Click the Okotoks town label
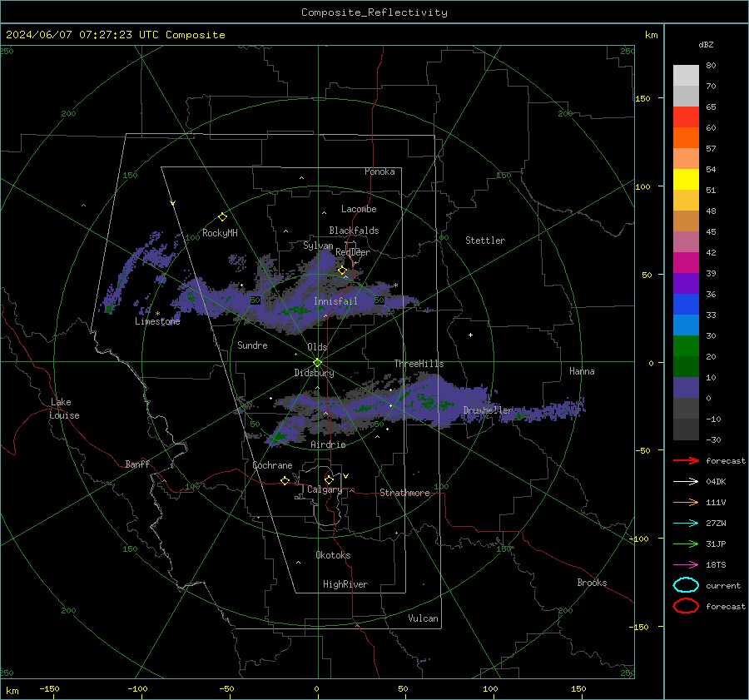749x700 pixels. point(333,555)
